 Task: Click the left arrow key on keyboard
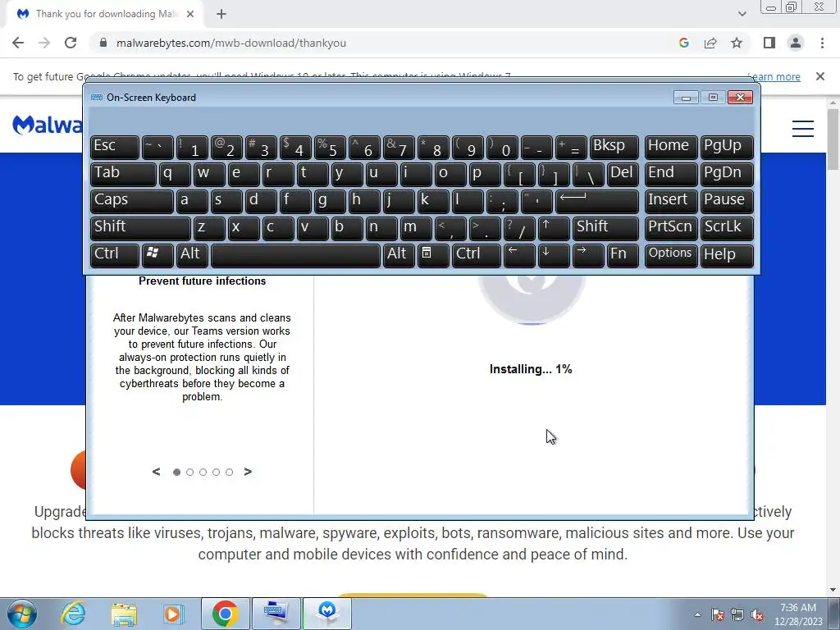pyautogui.click(x=519, y=254)
